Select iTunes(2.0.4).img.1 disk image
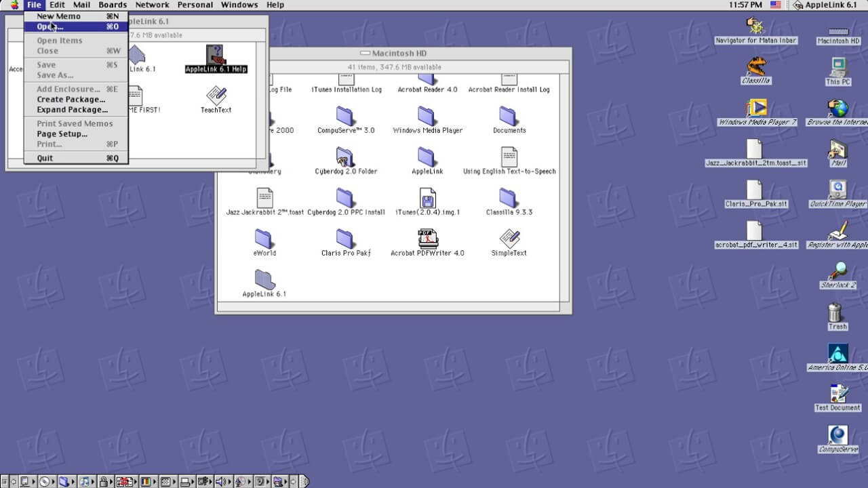This screenshot has width=868, height=488. tap(427, 202)
